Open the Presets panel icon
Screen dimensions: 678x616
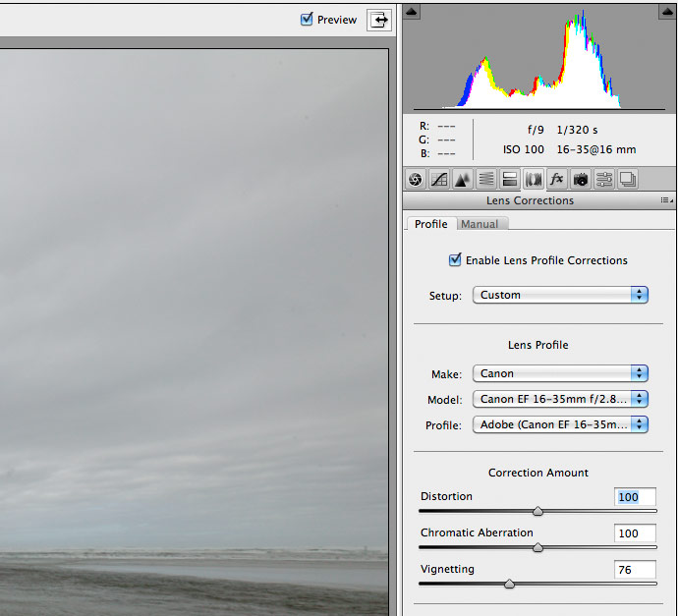(603, 179)
